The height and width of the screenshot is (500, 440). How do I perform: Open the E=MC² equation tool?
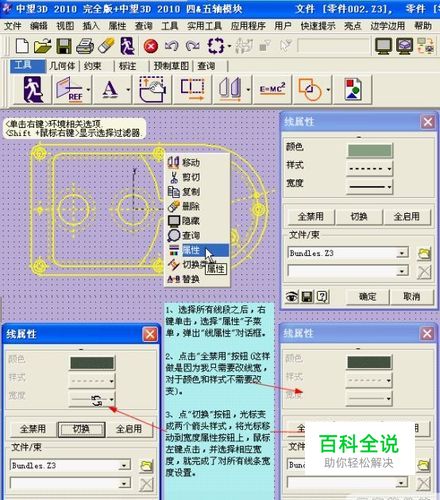coord(273,89)
